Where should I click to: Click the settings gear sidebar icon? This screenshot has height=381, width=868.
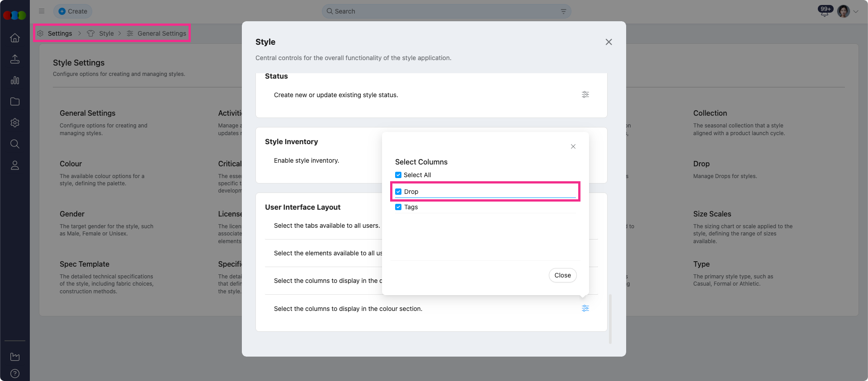click(15, 123)
